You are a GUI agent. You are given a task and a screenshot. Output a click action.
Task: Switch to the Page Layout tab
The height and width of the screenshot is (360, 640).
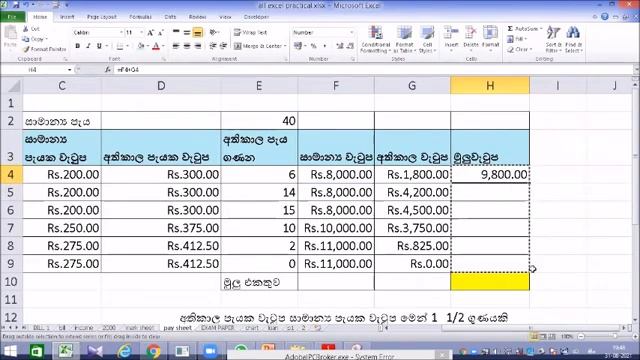[x=102, y=17]
